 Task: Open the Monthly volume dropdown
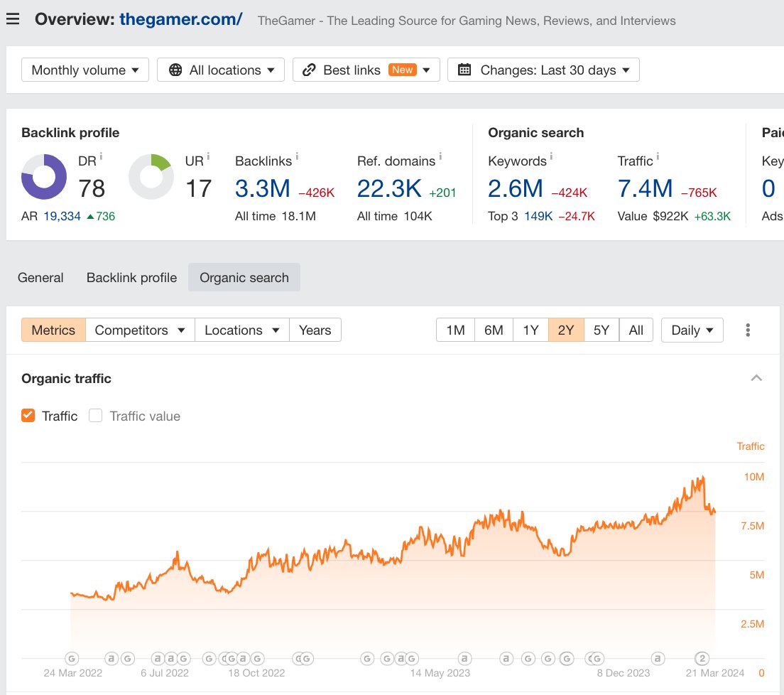(85, 70)
